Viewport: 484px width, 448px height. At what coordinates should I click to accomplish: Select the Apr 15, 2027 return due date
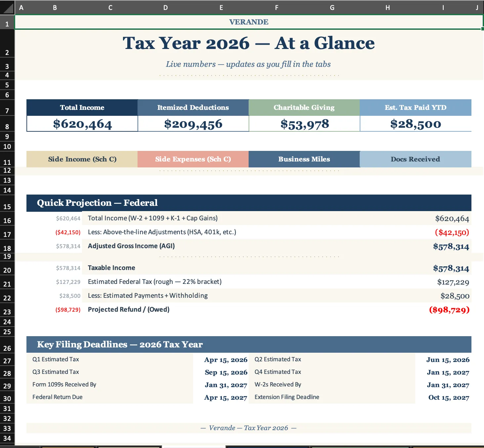(x=226, y=397)
